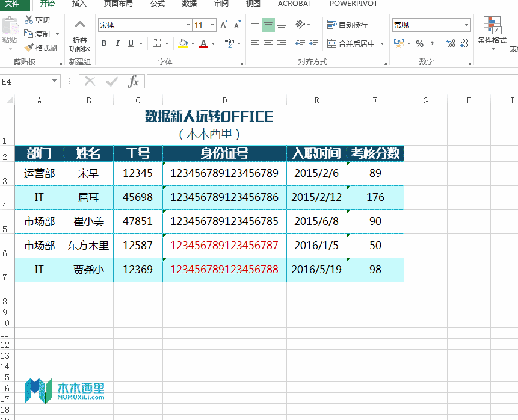Click the Cut (剪切) scissors icon
Viewport: 518px width, 420px height.
point(29,20)
